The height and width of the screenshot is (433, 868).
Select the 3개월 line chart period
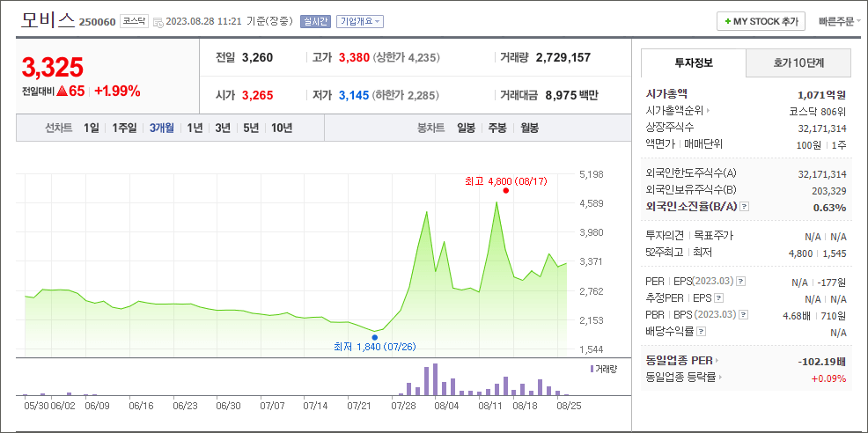click(x=162, y=128)
